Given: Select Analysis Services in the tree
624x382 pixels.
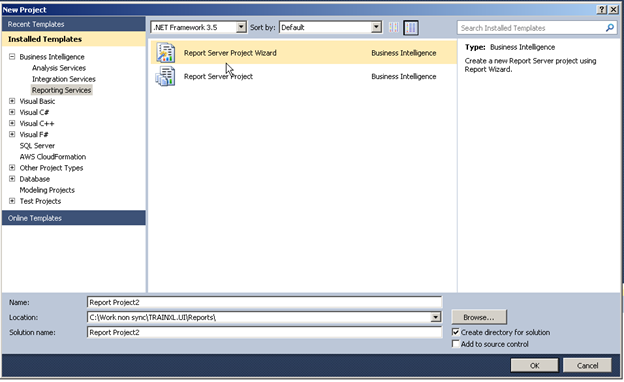Looking at the screenshot, I should click(x=59, y=68).
